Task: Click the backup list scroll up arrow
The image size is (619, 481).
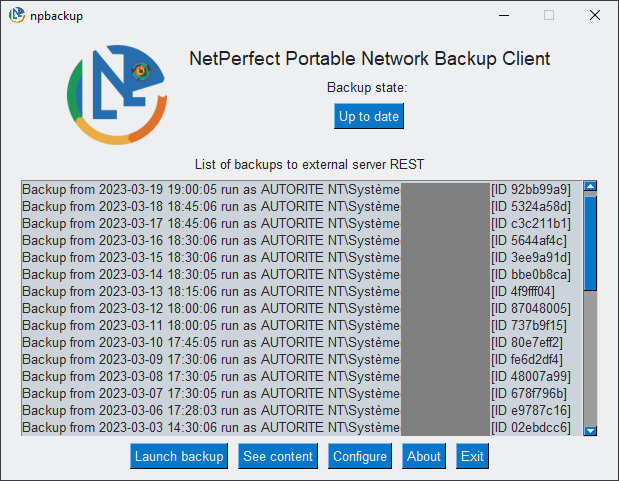Action: tap(590, 186)
